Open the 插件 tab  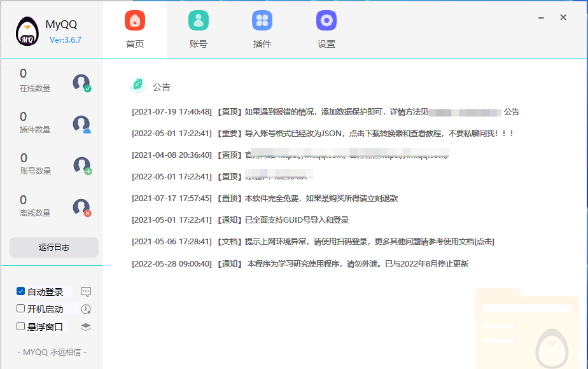point(262,29)
